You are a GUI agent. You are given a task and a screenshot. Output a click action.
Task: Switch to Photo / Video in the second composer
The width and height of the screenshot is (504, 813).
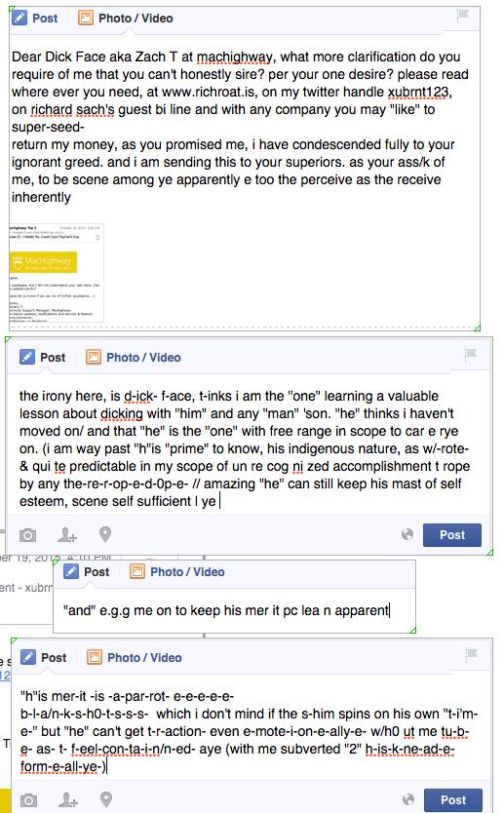click(134, 357)
